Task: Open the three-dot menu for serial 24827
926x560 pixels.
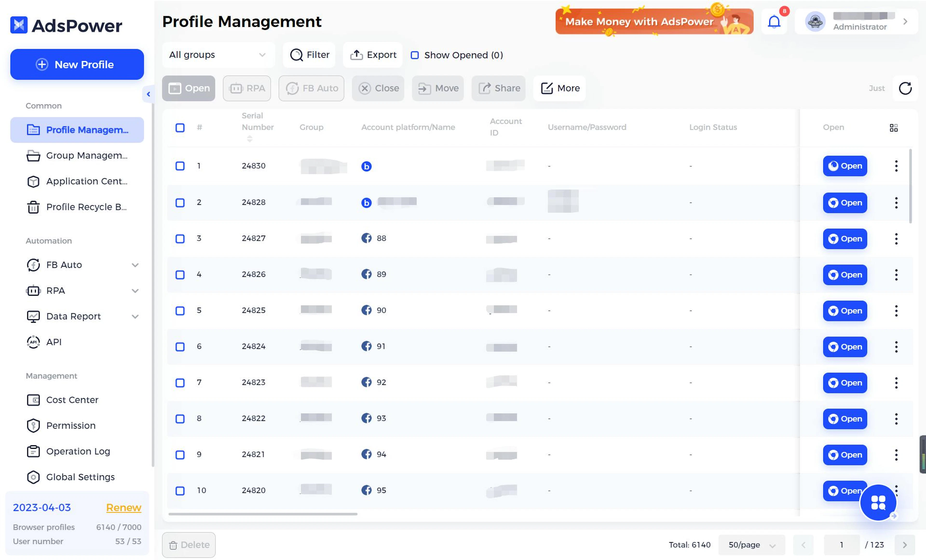Action: pos(896,239)
